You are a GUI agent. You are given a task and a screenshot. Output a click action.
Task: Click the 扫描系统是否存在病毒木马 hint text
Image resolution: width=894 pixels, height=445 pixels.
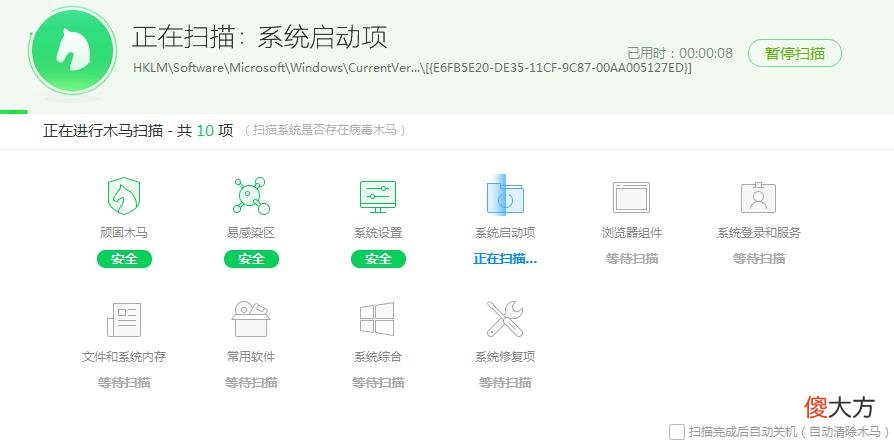click(325, 131)
